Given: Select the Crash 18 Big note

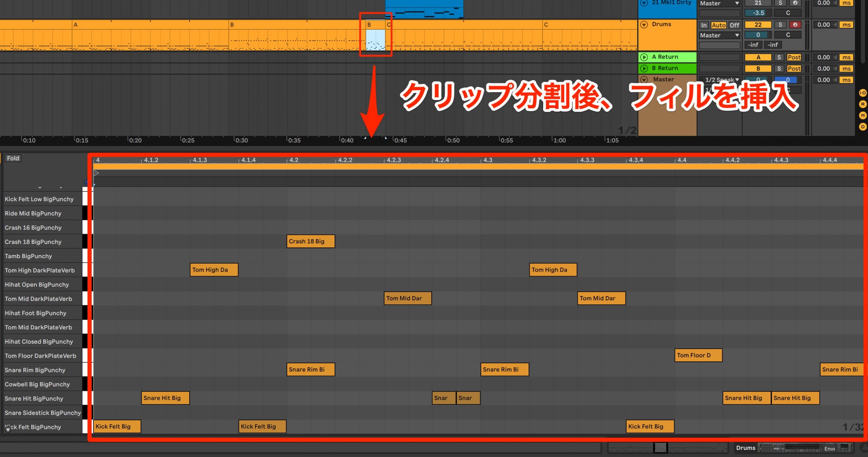Looking at the screenshot, I should tap(311, 241).
